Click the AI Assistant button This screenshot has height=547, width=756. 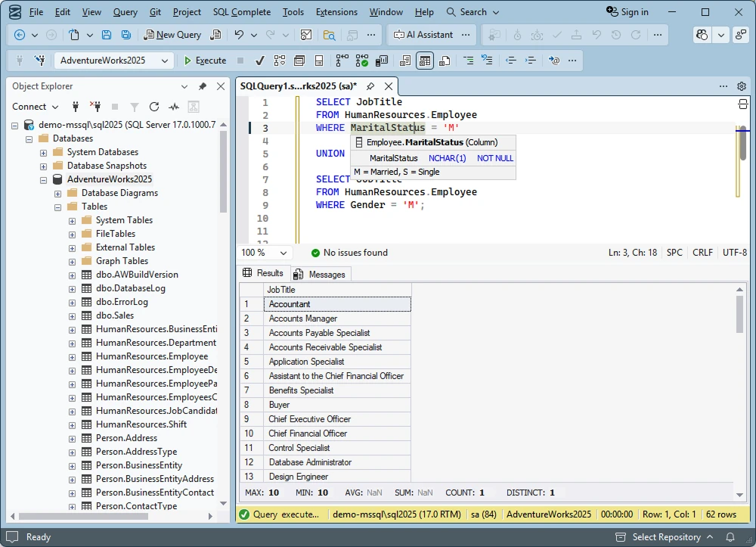point(423,35)
